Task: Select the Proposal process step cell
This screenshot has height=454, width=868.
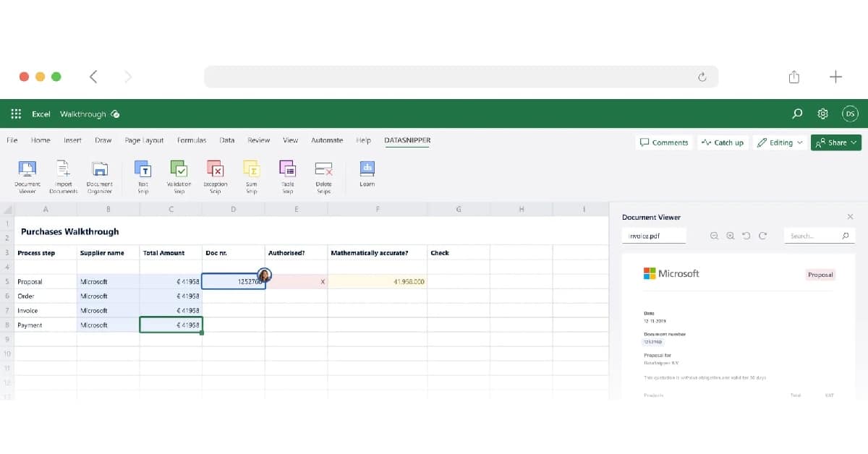Action: pos(46,281)
